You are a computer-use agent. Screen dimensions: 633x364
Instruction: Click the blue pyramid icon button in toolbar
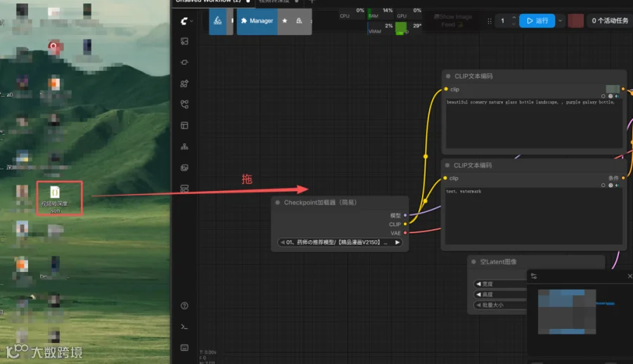pyautogui.click(x=217, y=20)
